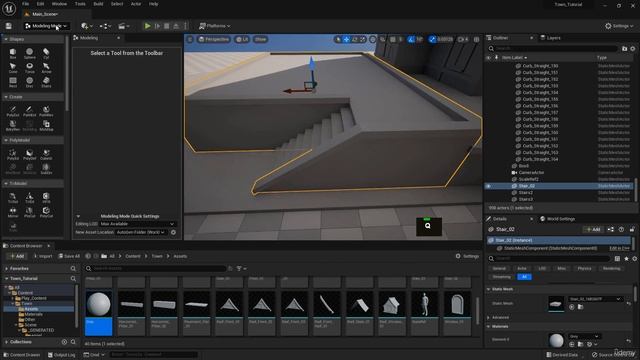640x360 pixels.
Task: Toggle the LOD filter in Details
Action: click(x=542, y=269)
